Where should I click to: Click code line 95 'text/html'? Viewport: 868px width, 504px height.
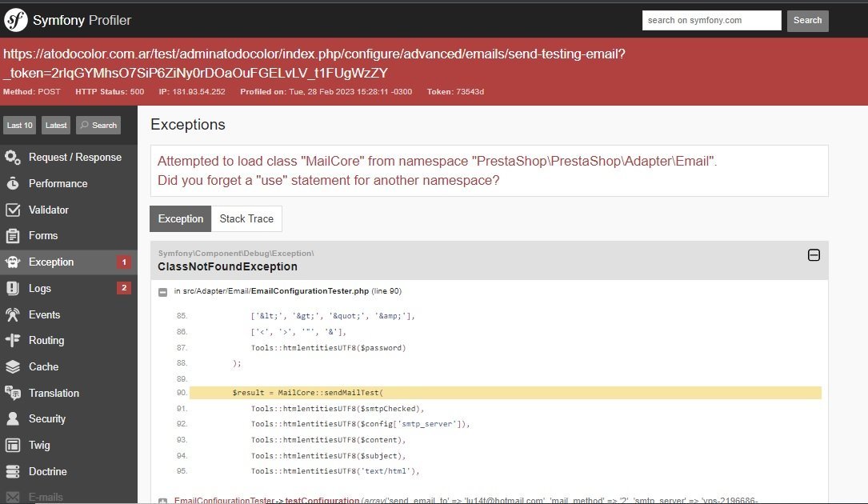(335, 471)
